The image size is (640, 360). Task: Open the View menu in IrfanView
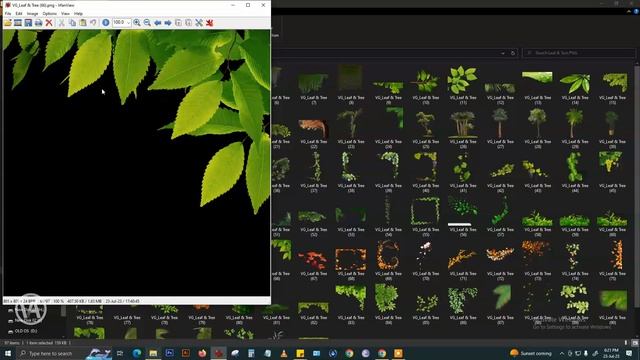(65, 13)
